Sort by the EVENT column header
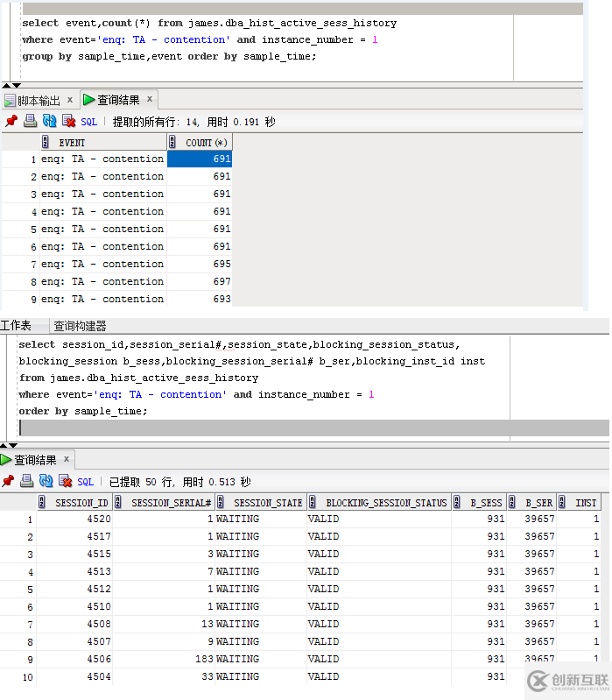This screenshot has width=612, height=700. tap(72, 142)
